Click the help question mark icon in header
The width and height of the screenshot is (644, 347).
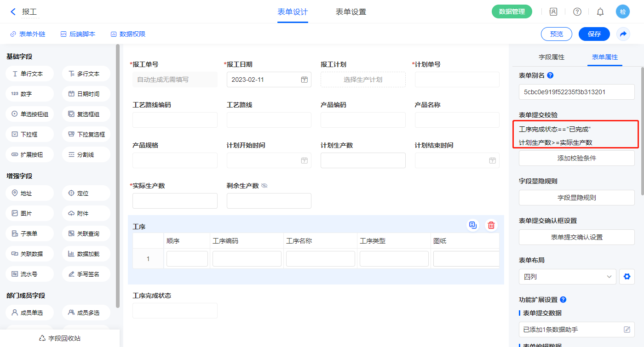pyautogui.click(x=577, y=12)
